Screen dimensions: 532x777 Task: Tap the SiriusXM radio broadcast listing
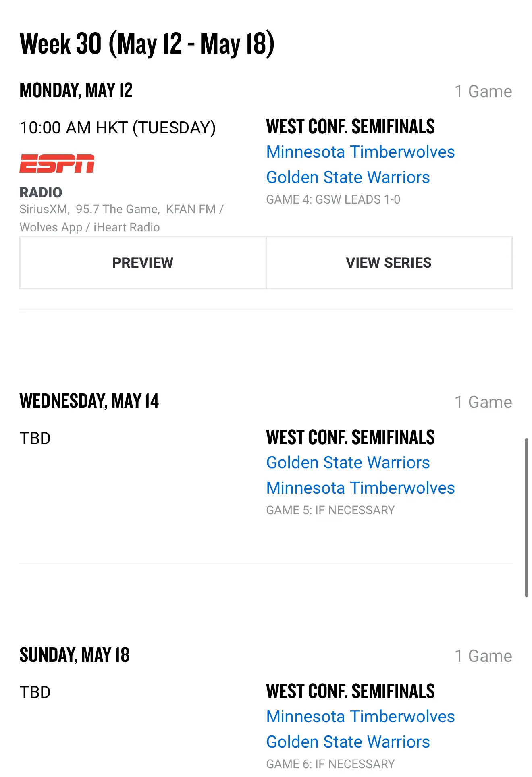(44, 209)
